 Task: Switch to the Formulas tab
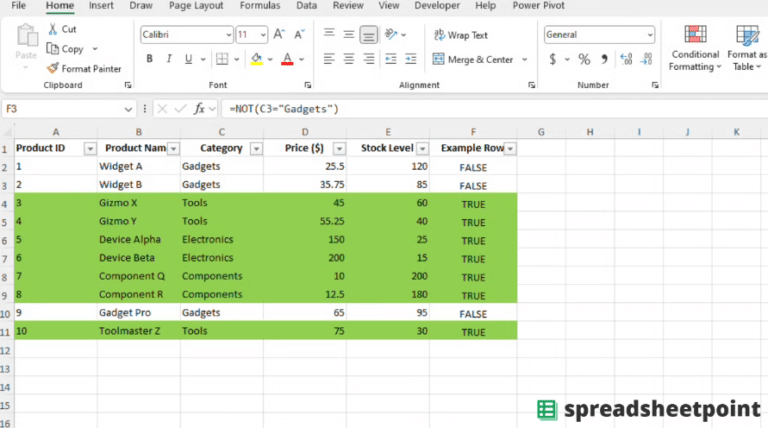coord(260,6)
